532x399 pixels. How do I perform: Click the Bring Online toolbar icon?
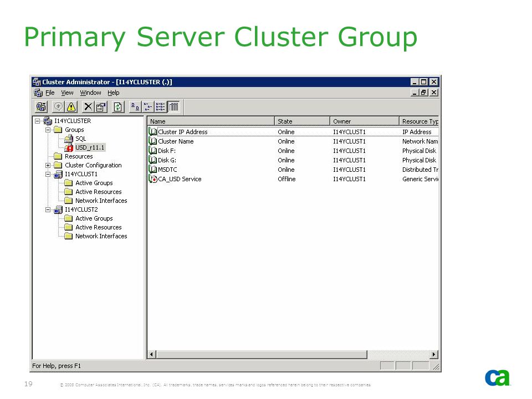coord(59,107)
